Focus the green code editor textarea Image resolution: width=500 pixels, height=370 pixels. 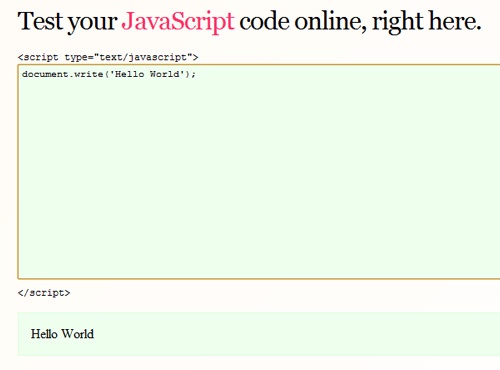point(259,172)
